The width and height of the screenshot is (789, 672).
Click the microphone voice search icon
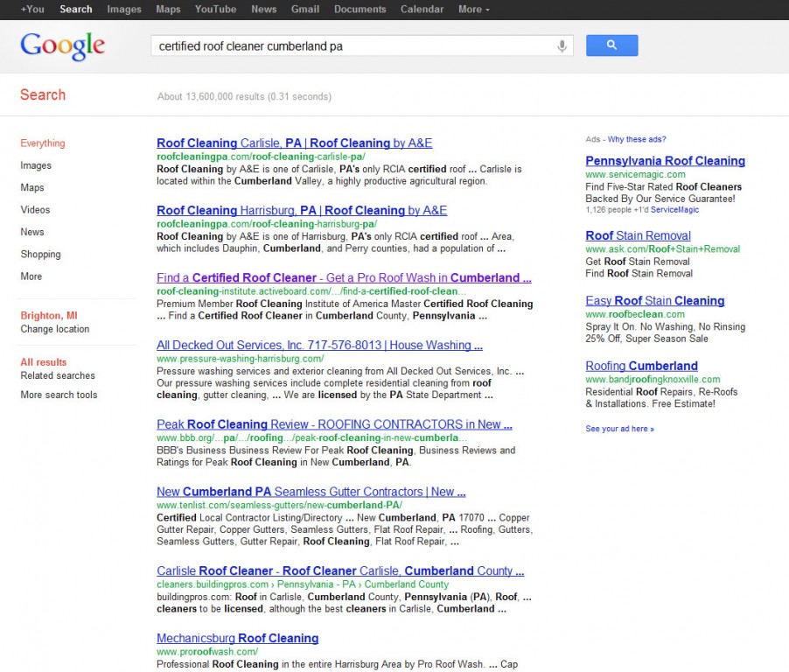click(x=562, y=46)
